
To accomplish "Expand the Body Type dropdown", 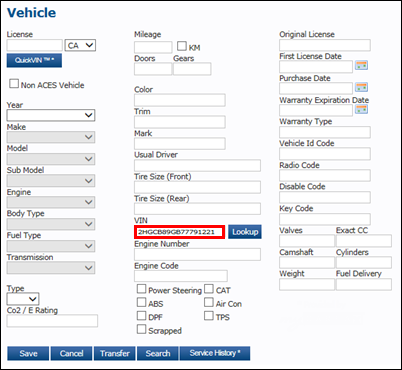I will pyautogui.click(x=51, y=224).
